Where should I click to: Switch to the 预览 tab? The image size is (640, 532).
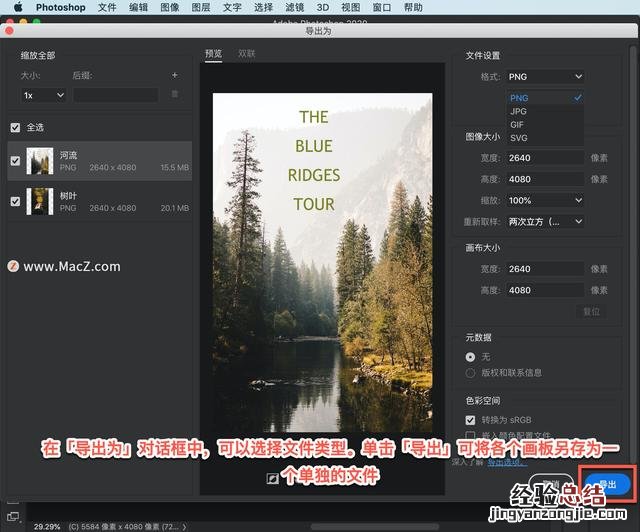point(213,53)
